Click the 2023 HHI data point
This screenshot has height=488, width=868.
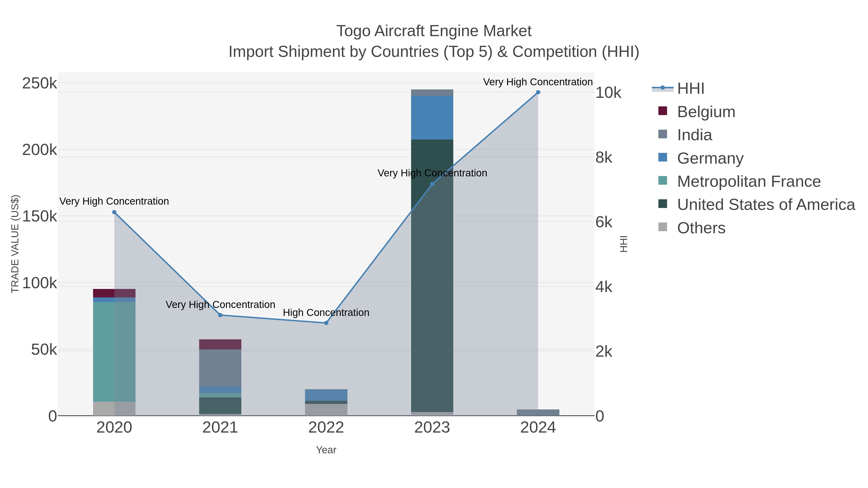[432, 184]
